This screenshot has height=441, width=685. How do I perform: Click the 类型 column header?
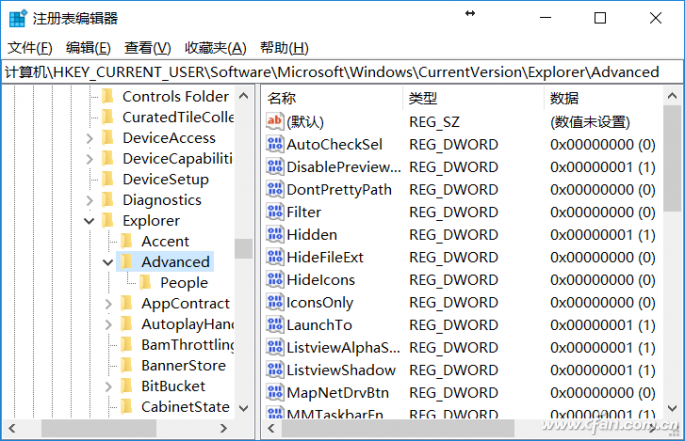(474, 98)
